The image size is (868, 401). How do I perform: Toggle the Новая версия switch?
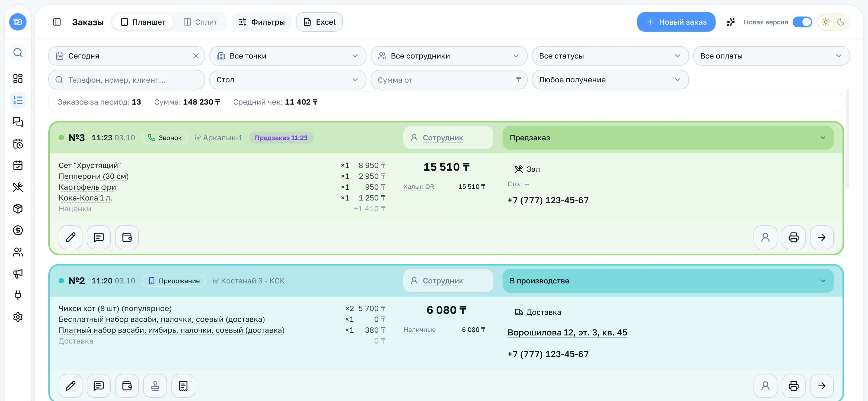click(802, 22)
